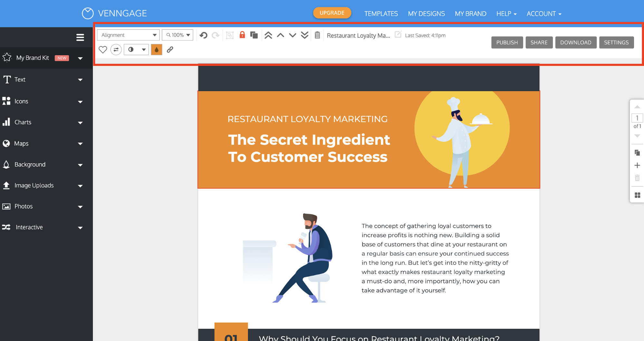Send element to back double-chevron down
The width and height of the screenshot is (644, 341).
tap(304, 35)
